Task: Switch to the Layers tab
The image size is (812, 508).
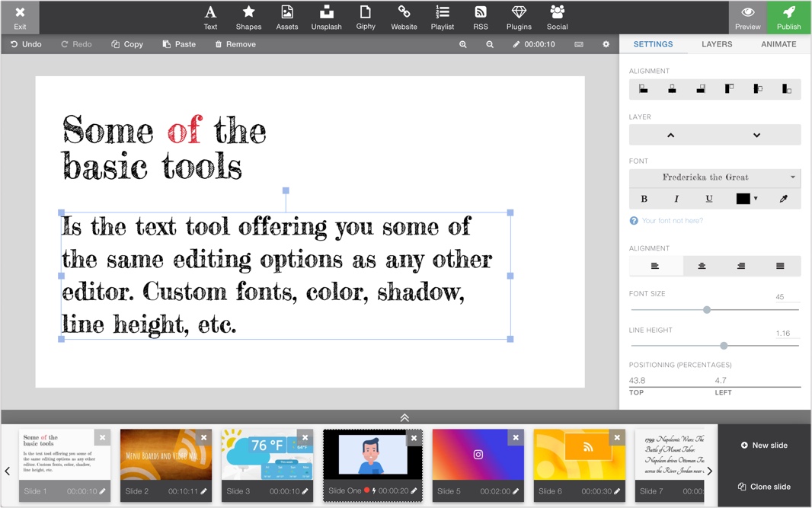Action: click(716, 44)
